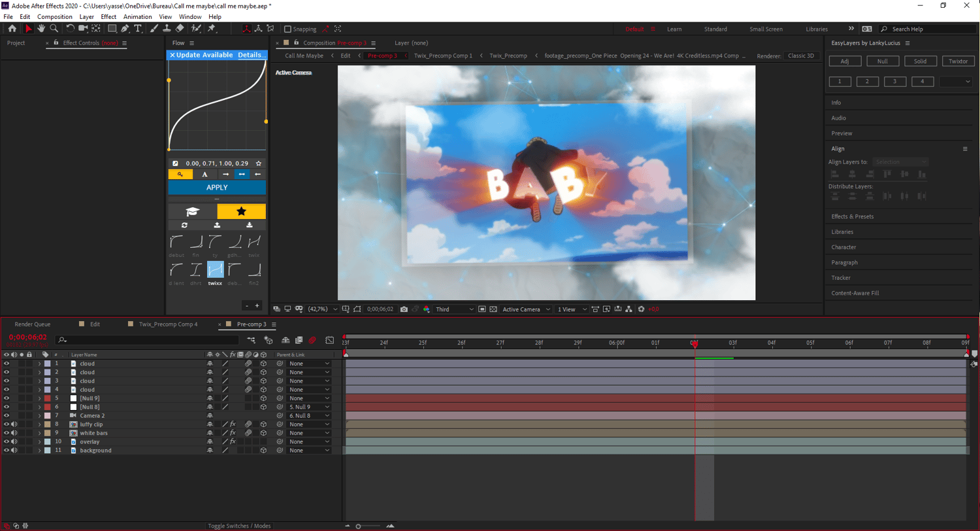This screenshot has height=531, width=980.
Task: Take a snapshot with the camera icon
Action: click(404, 309)
